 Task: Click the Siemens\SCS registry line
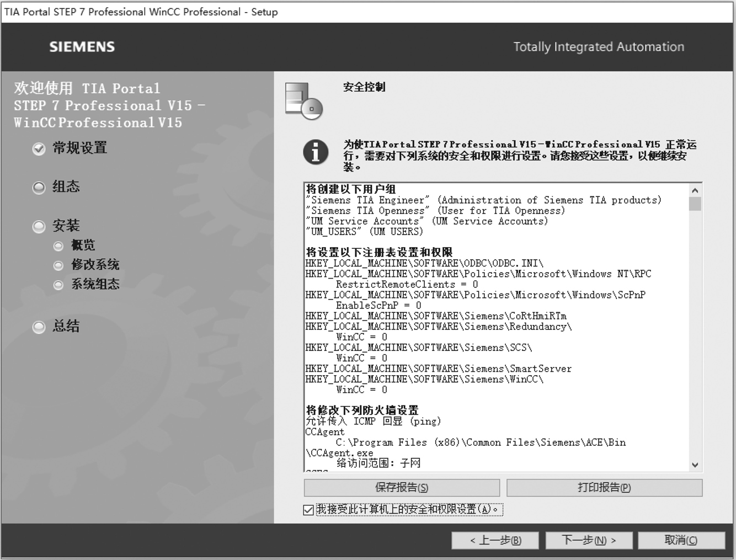[419, 348]
